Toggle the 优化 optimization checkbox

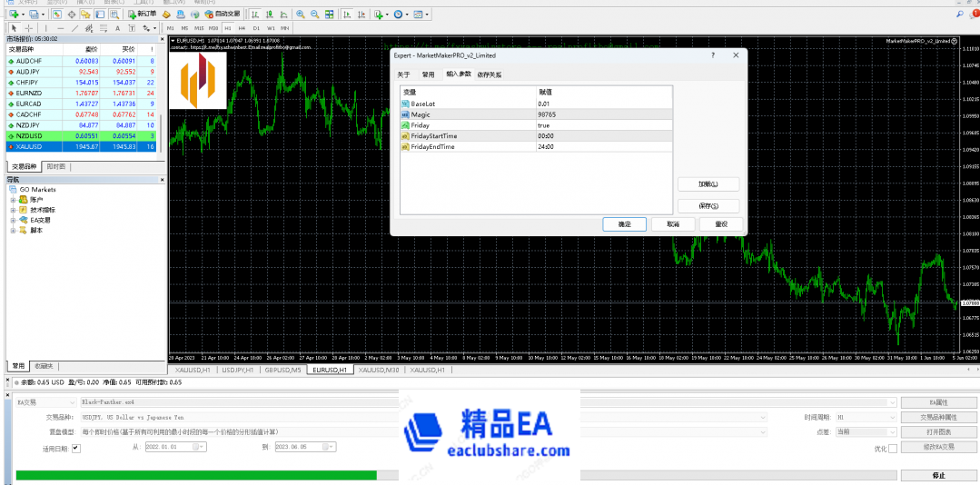tap(892, 448)
